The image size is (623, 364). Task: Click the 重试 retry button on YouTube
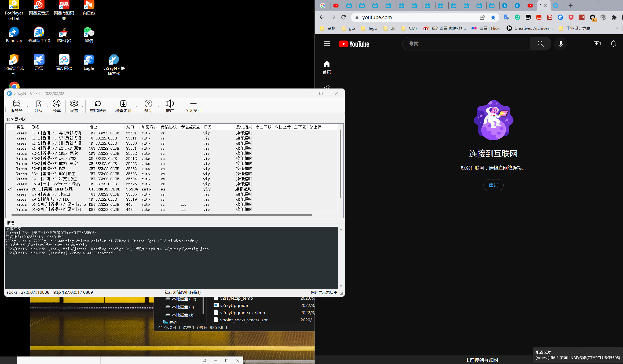click(493, 185)
